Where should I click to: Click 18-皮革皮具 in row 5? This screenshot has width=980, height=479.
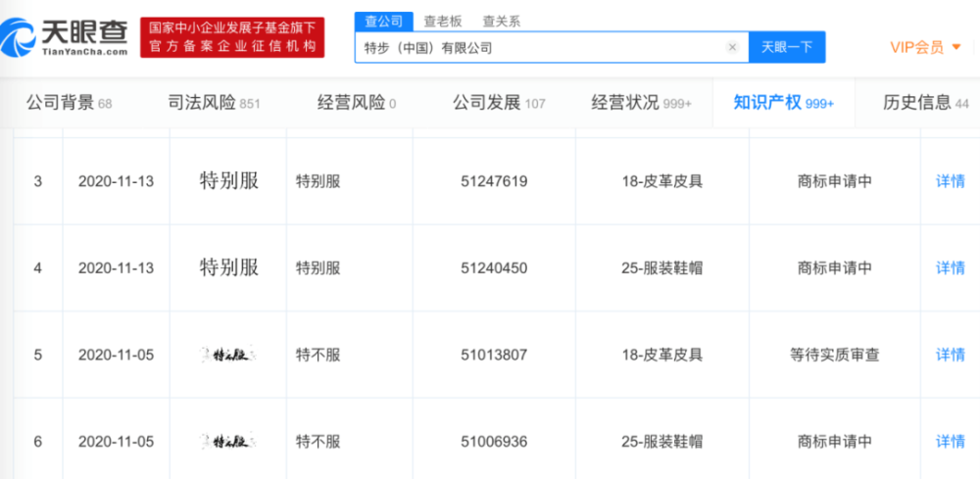662,356
